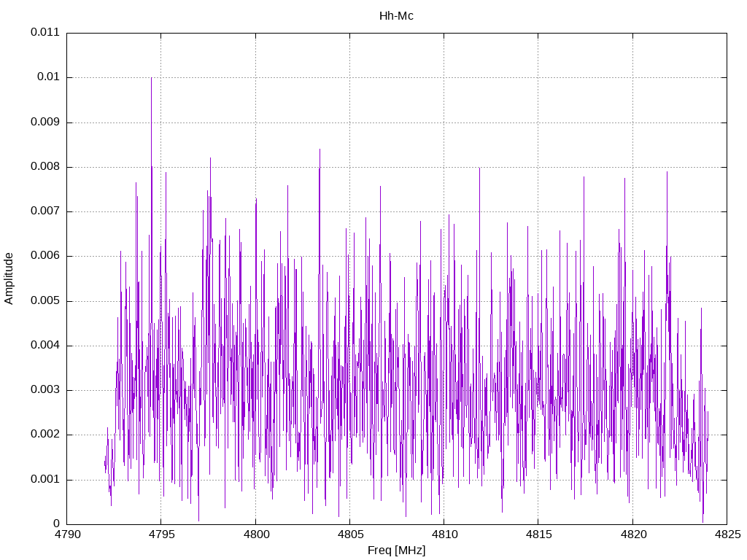
Task: Click the 0.001 y-axis tick label
Action: pyautogui.click(x=45, y=479)
